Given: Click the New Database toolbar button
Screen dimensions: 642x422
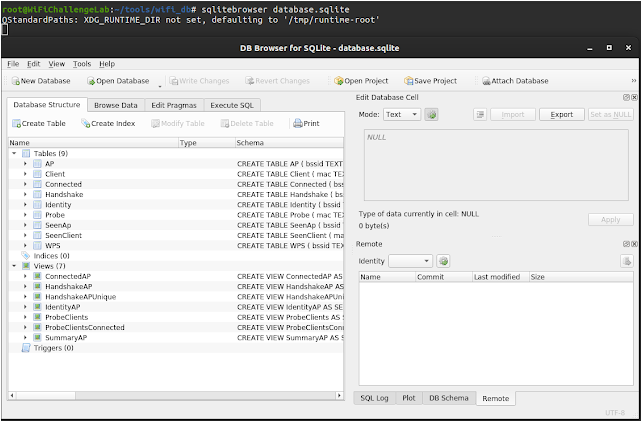Looking at the screenshot, I should pos(41,81).
